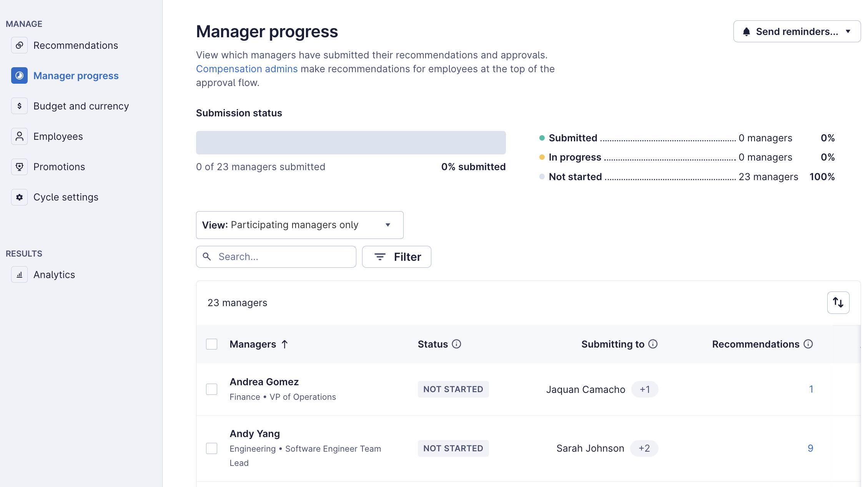Click the Promotions badge icon
The image size is (868, 487).
pos(19,167)
